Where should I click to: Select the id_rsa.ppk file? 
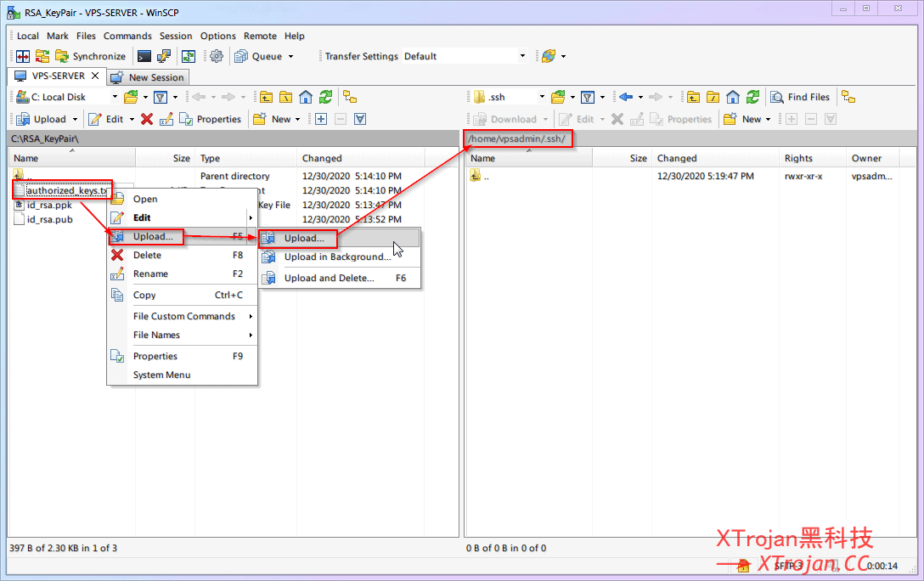point(49,205)
